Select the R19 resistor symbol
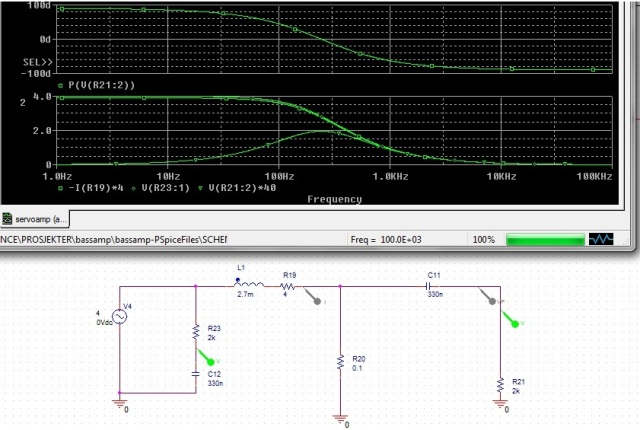Screen dimensions: 640x430 [288, 287]
